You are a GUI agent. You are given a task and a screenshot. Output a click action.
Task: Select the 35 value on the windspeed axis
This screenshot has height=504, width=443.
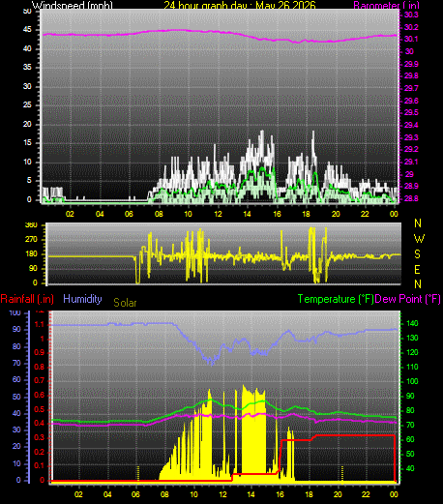[27, 67]
